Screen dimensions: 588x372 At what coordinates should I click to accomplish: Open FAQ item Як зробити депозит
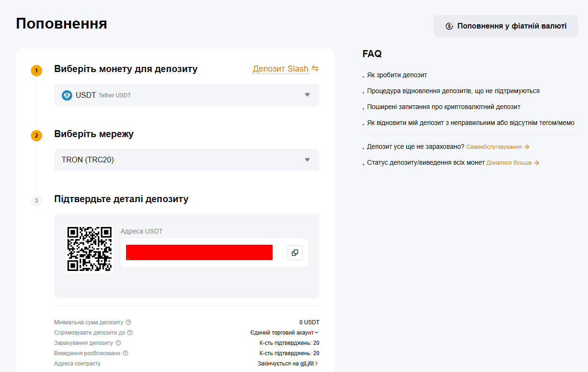coord(397,75)
